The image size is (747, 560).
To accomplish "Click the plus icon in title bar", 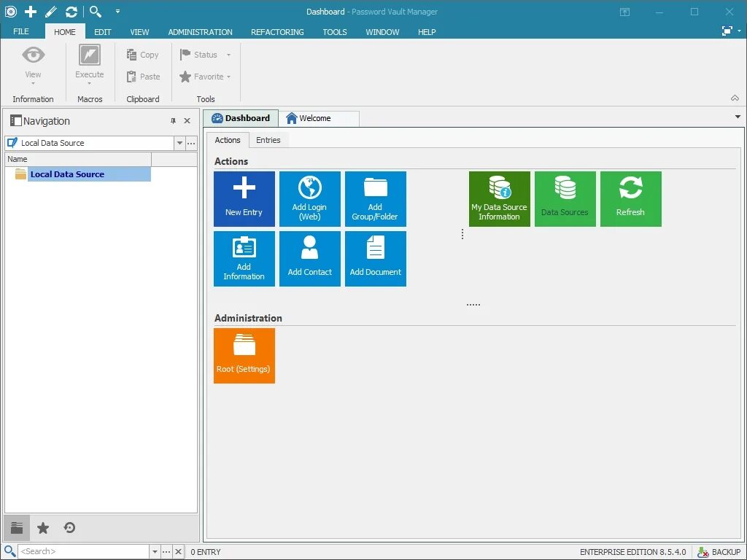I will (x=31, y=12).
